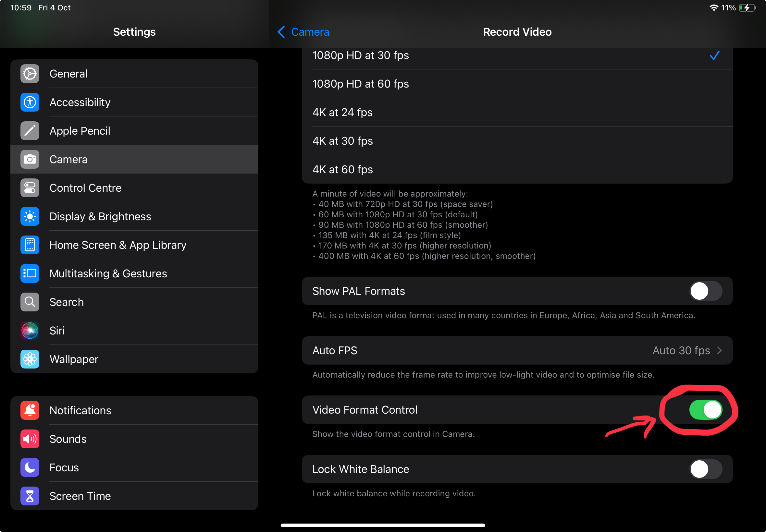The width and height of the screenshot is (766, 532).
Task: Tap the 11% battery percentage
Action: [x=728, y=8]
